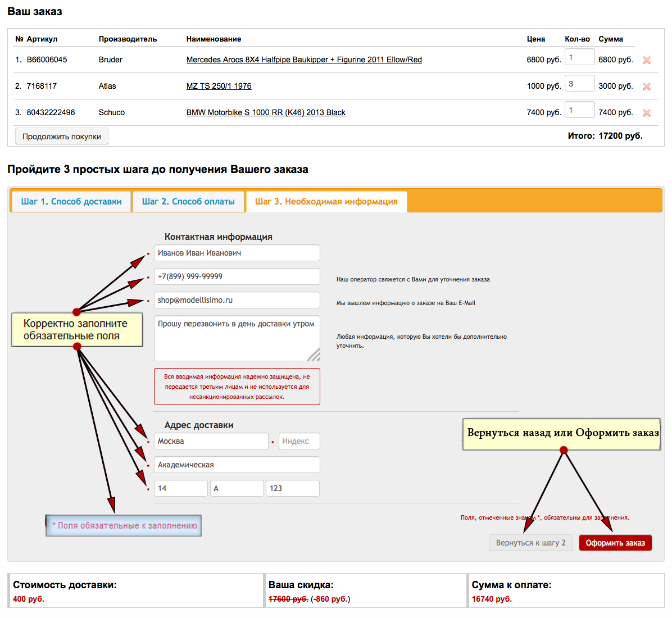The image size is (672, 618).
Task: Switch to Шаг 1. Способ доставки tab
Action: tap(71, 202)
